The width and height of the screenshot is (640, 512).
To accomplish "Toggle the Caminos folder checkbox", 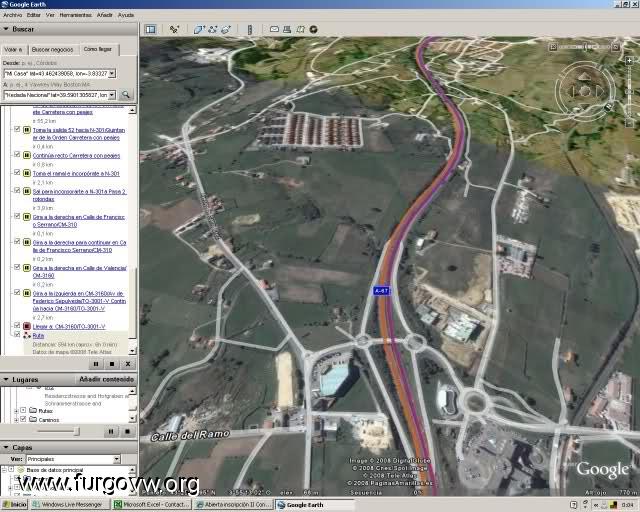I will 23,419.
